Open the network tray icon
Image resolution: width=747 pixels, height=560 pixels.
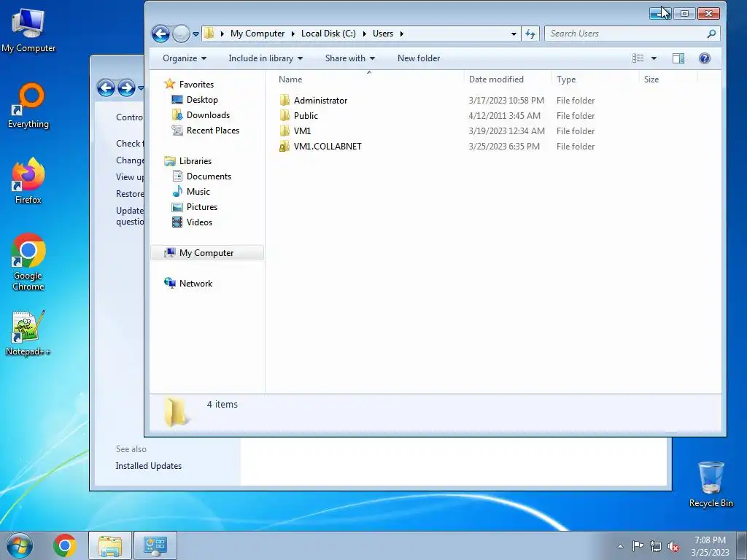(x=656, y=546)
